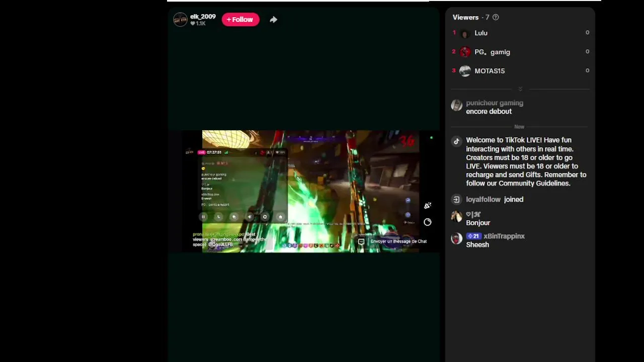
Task: Click the TikTok logo beside welcome message
Action: (x=456, y=141)
